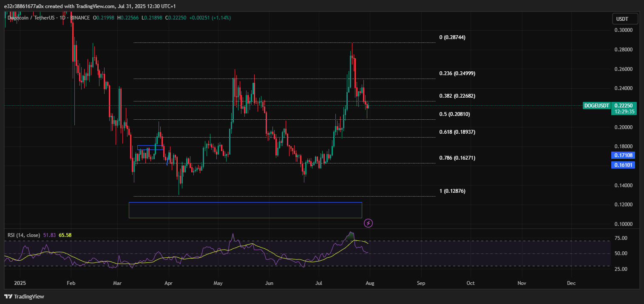
Task: Click the 0.28000 price axis tick
Action: click(x=623, y=50)
